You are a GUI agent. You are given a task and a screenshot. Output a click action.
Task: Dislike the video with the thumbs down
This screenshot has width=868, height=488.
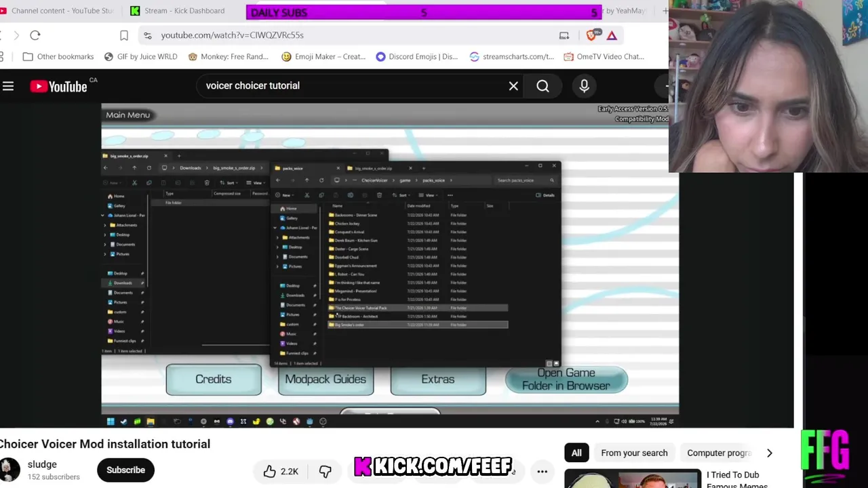325,472
